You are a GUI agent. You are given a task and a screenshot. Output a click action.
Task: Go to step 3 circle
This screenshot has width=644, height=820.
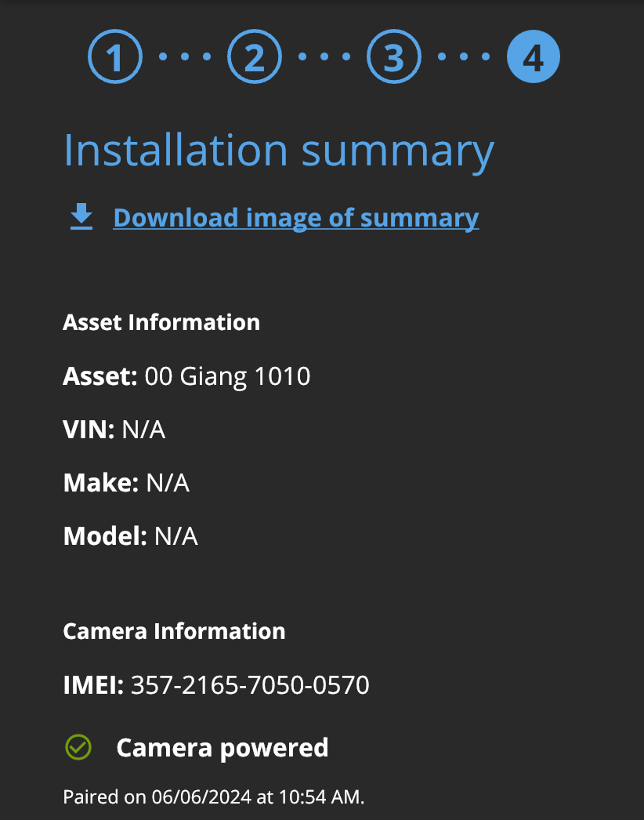coord(394,56)
